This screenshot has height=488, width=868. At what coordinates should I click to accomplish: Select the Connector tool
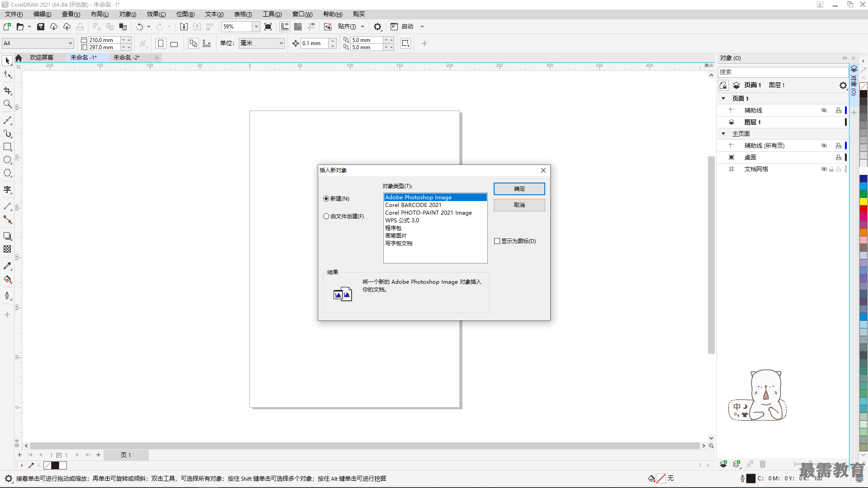pyautogui.click(x=7, y=220)
